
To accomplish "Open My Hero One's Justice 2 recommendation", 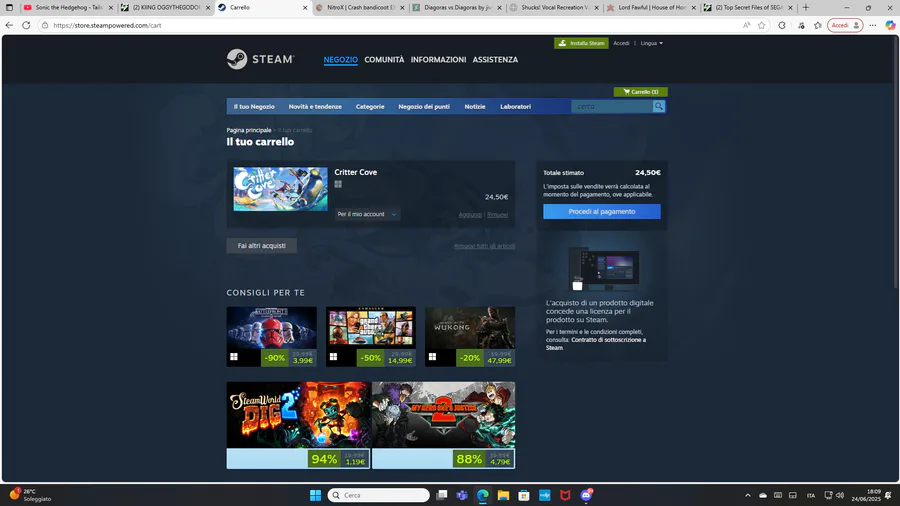I will pos(443,415).
